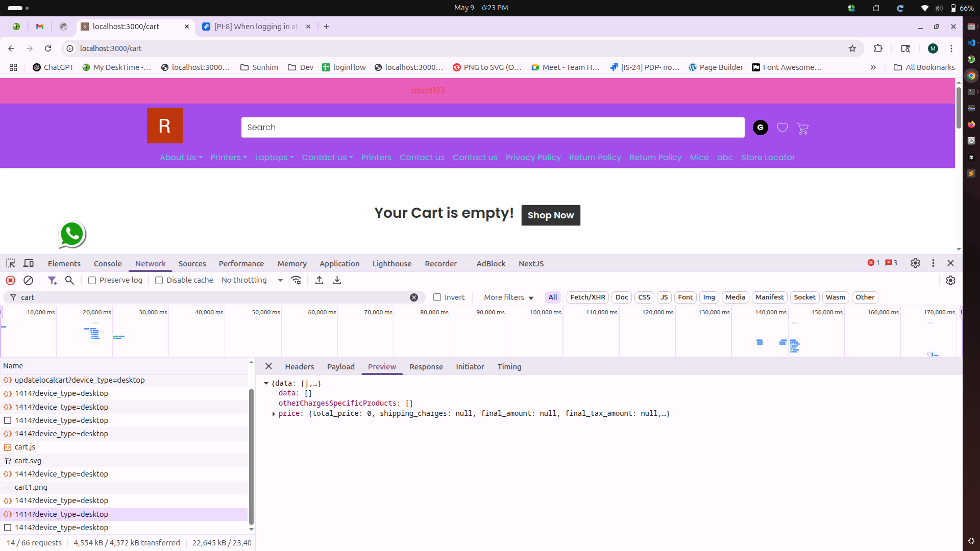This screenshot has width=980, height=551.
Task: Select updatelocalcart?device_type=desktop request
Action: [124, 380]
